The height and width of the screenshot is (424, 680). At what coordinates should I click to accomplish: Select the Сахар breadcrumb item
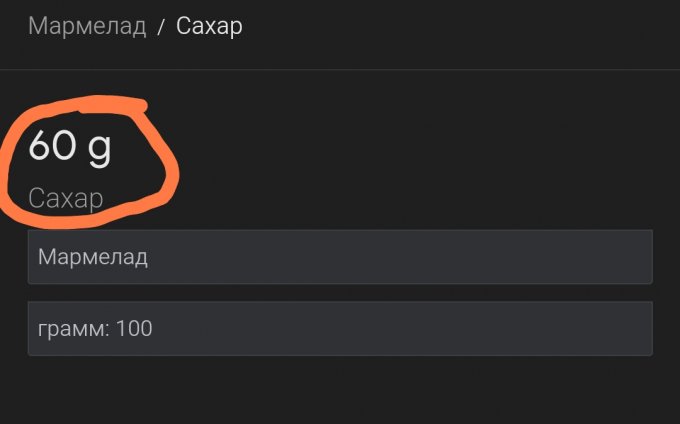(x=209, y=26)
